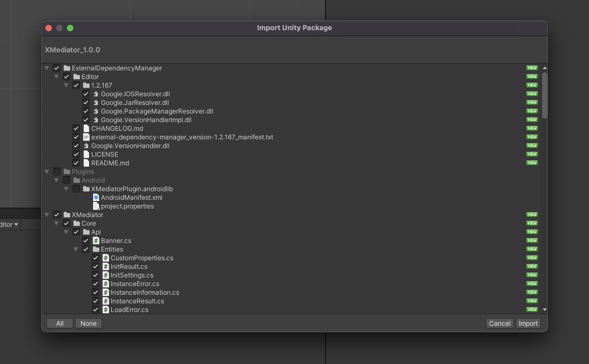Collapse the XMediator folder node
This screenshot has height=364, width=589.
point(47,215)
